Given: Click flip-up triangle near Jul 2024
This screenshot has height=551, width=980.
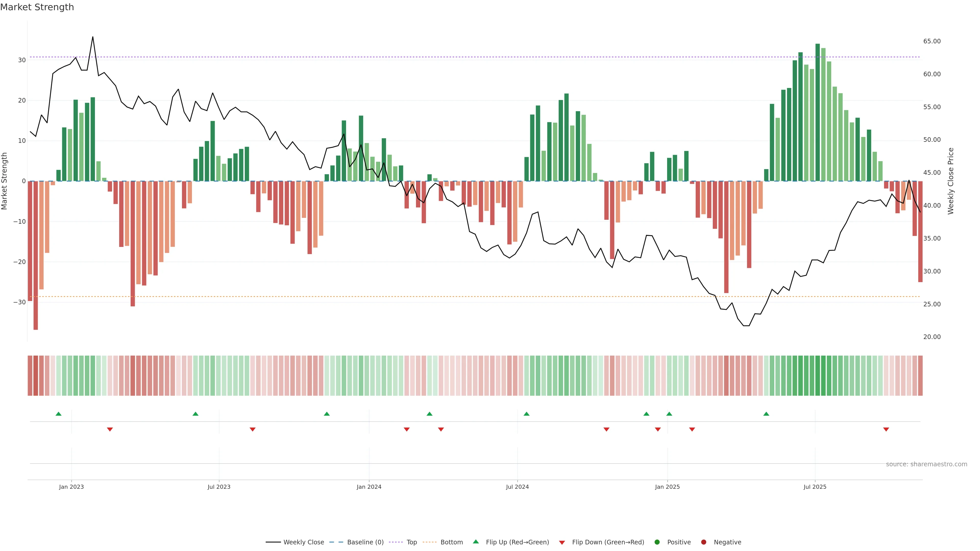Looking at the screenshot, I should point(526,414).
